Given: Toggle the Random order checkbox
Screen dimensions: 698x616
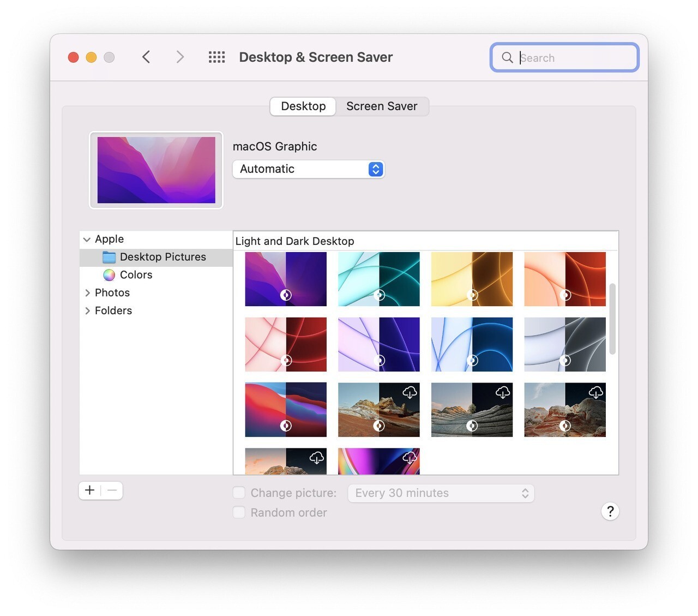Looking at the screenshot, I should click(x=239, y=512).
